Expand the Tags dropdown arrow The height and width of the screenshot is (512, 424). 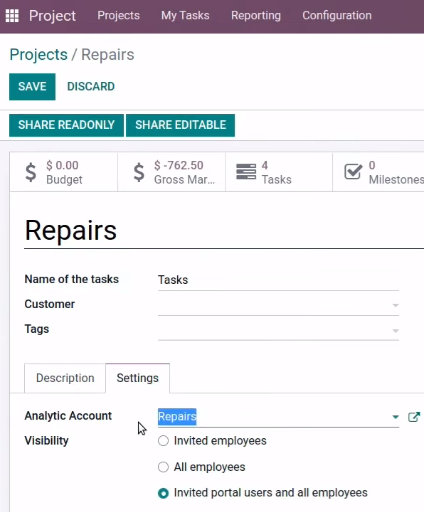point(395,330)
